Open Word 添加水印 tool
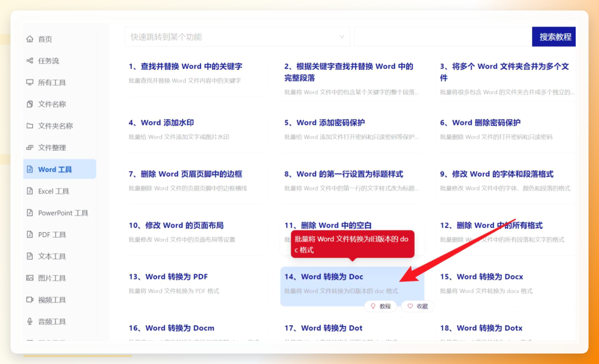599x364 pixels. (x=161, y=123)
